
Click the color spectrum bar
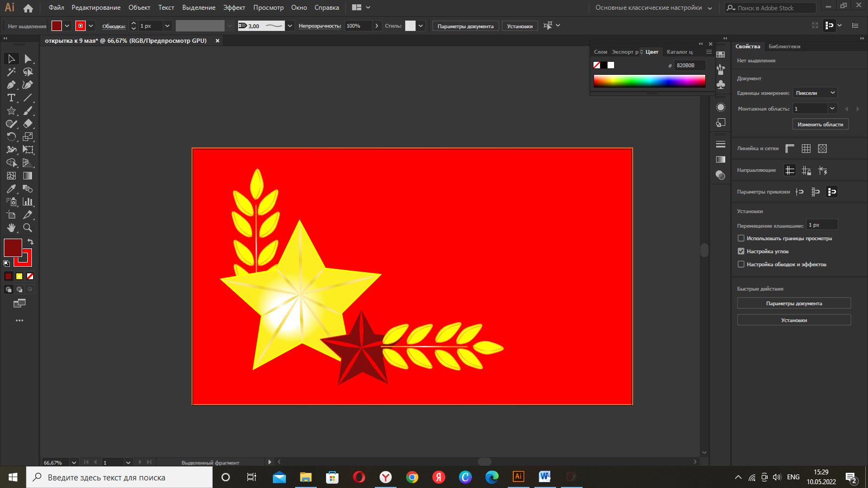tap(649, 81)
